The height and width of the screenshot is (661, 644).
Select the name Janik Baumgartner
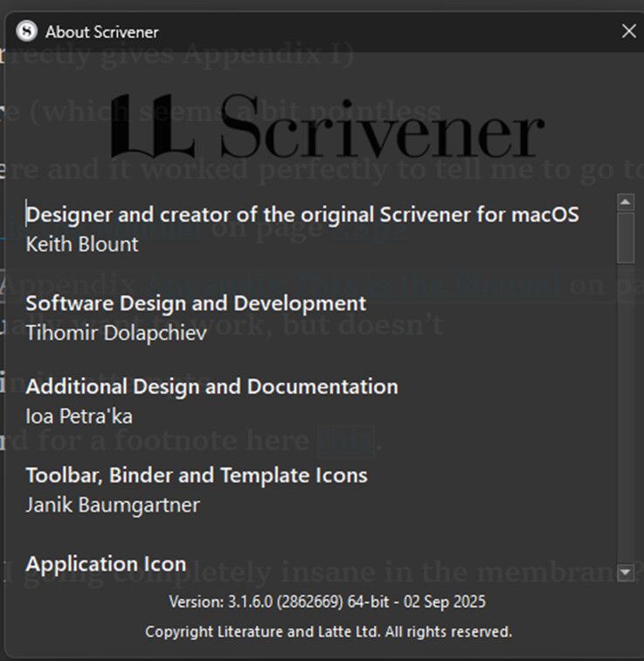(x=113, y=505)
